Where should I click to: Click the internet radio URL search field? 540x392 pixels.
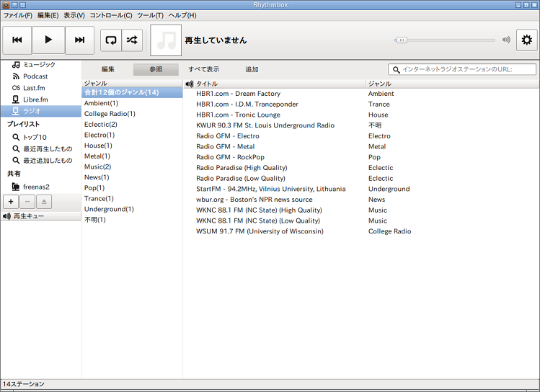click(x=462, y=69)
